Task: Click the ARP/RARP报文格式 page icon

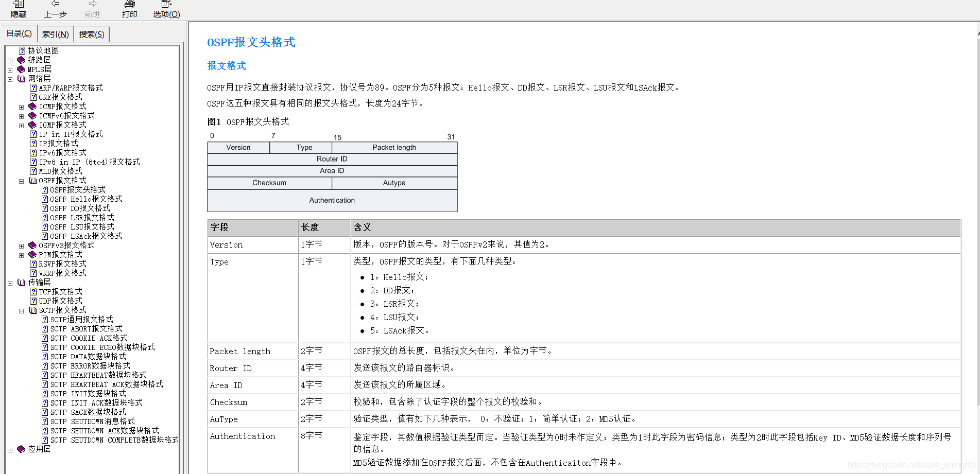Action: [x=33, y=88]
